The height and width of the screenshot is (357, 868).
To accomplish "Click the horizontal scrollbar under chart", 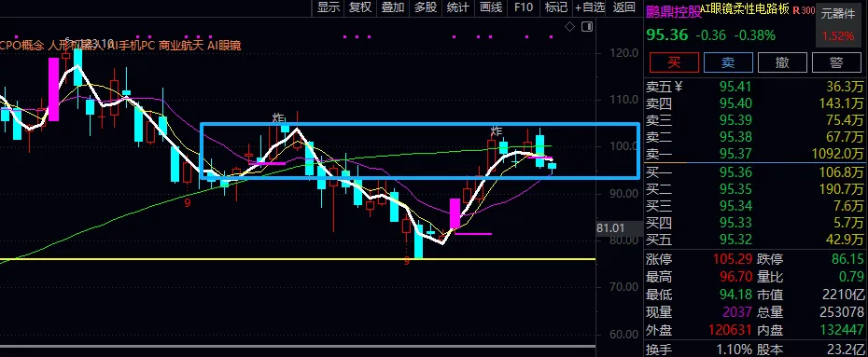I will pyautogui.click(x=298, y=347).
